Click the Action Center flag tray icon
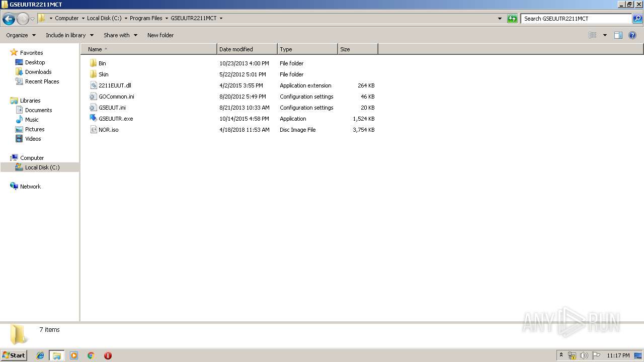This screenshot has height=362, width=644. click(x=596, y=355)
